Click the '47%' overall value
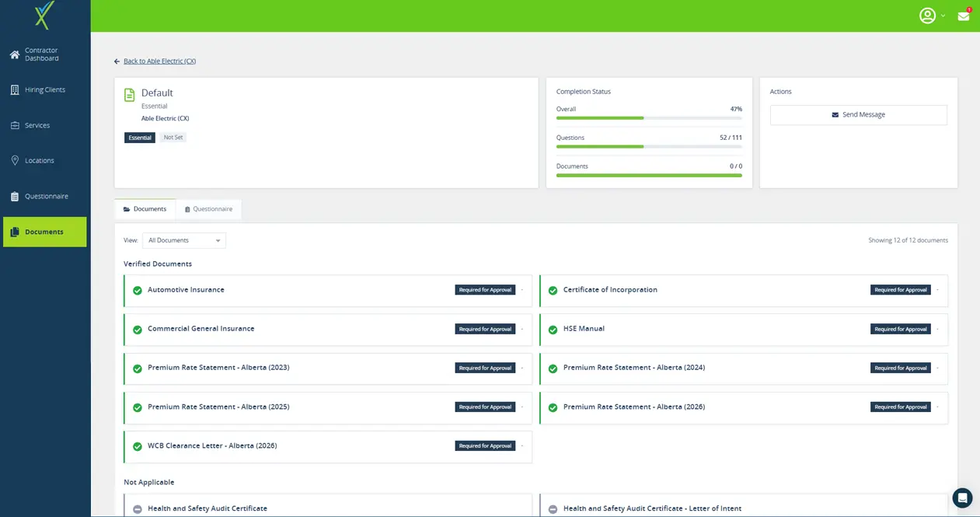Image resolution: width=980 pixels, height=517 pixels. point(736,109)
